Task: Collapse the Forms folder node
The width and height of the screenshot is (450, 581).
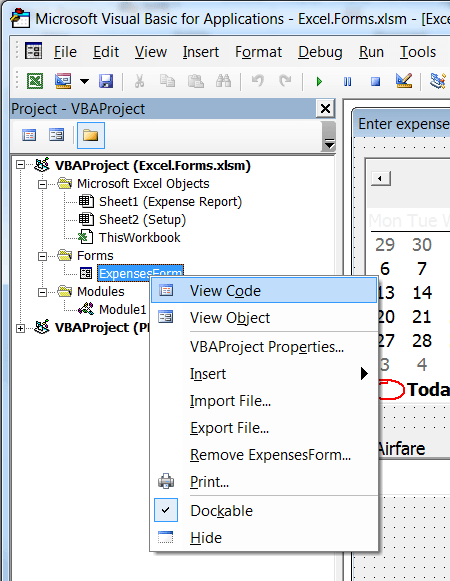Action: tap(43, 256)
